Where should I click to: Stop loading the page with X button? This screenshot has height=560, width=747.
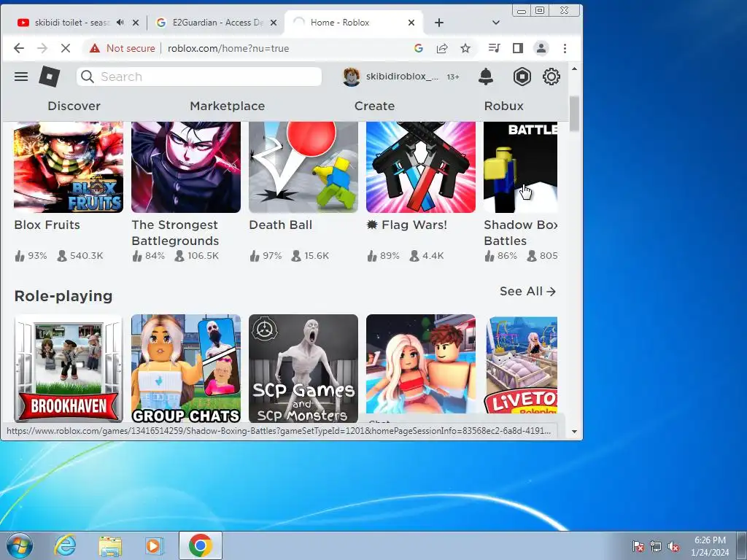[66, 48]
